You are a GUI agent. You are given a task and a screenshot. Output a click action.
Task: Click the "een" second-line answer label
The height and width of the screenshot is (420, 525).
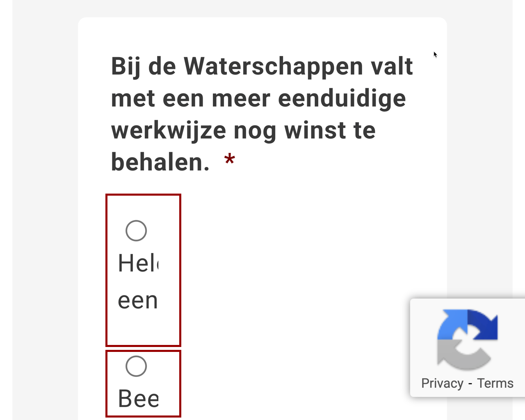click(138, 301)
